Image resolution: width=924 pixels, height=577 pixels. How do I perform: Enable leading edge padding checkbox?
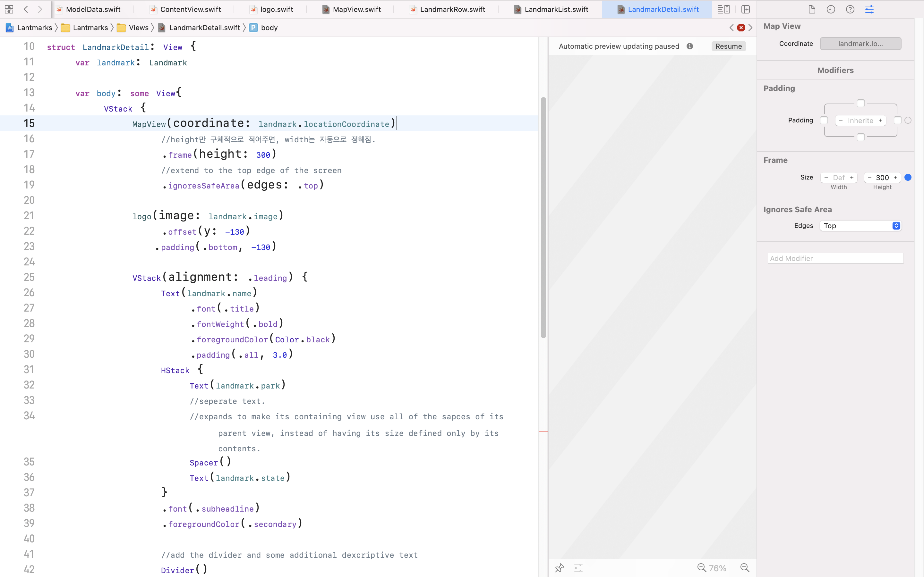pyautogui.click(x=824, y=120)
